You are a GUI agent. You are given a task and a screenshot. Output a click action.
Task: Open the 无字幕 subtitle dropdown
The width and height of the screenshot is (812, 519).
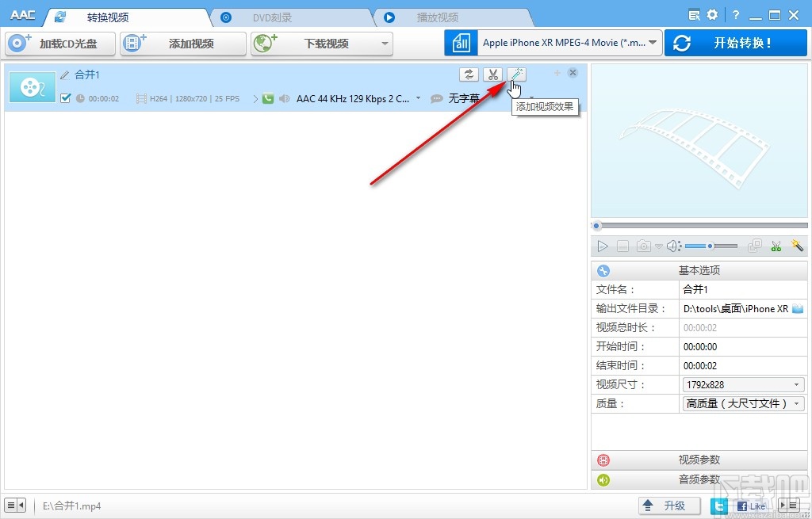[464, 98]
